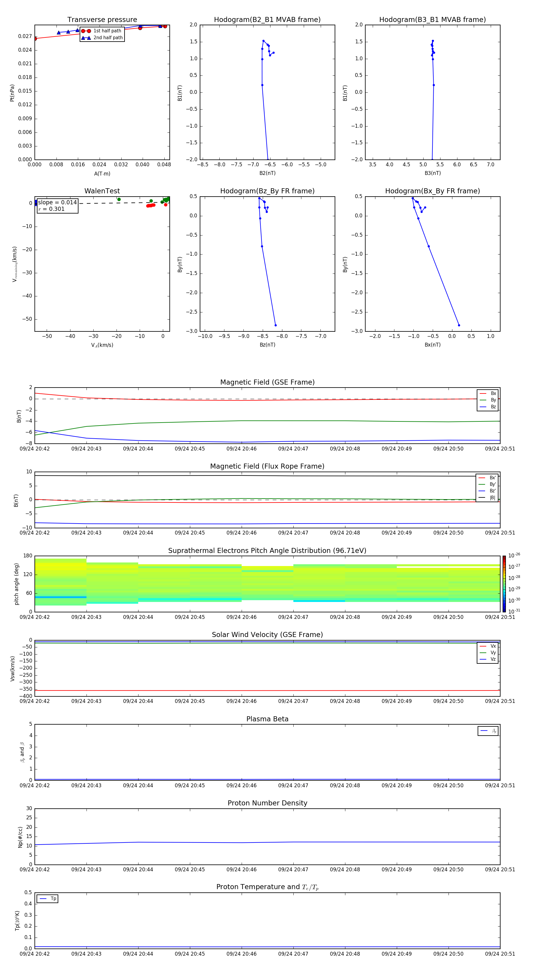This screenshot has height=980, width=535.
Task: Click the '09/24 20:46' tick under GSE plot
Action: pos(241,449)
